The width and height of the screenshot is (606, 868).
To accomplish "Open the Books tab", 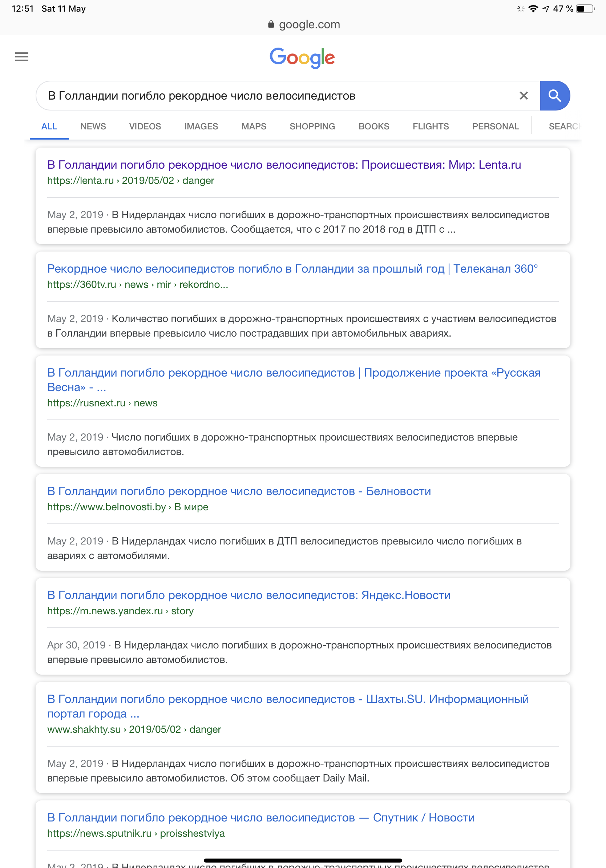I will [x=373, y=126].
